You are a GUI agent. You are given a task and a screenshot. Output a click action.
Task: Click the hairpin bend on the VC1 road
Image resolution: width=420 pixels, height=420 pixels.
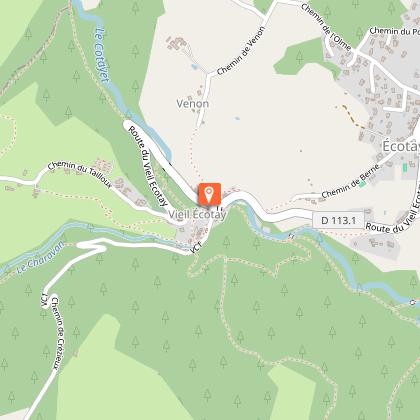click(93, 246)
